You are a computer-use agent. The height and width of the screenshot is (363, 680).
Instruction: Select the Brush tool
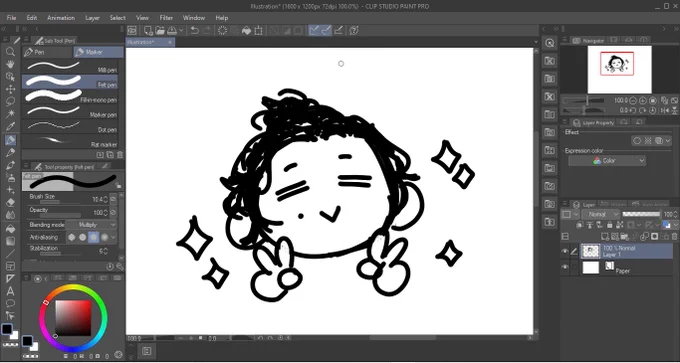coord(10,165)
